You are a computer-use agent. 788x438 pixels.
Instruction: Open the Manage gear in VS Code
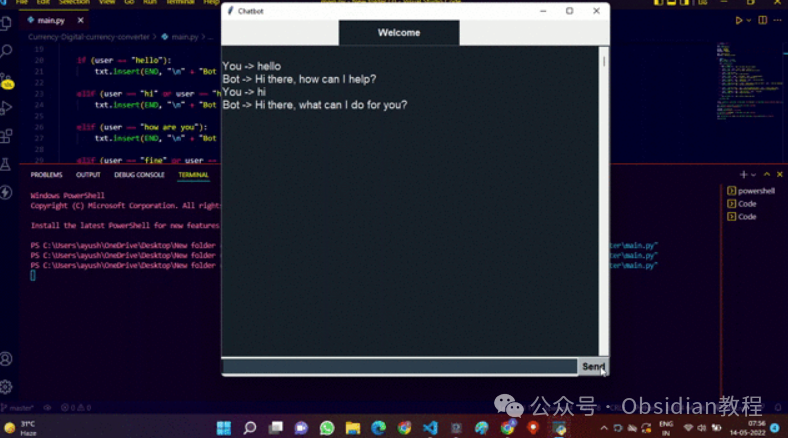click(6, 387)
